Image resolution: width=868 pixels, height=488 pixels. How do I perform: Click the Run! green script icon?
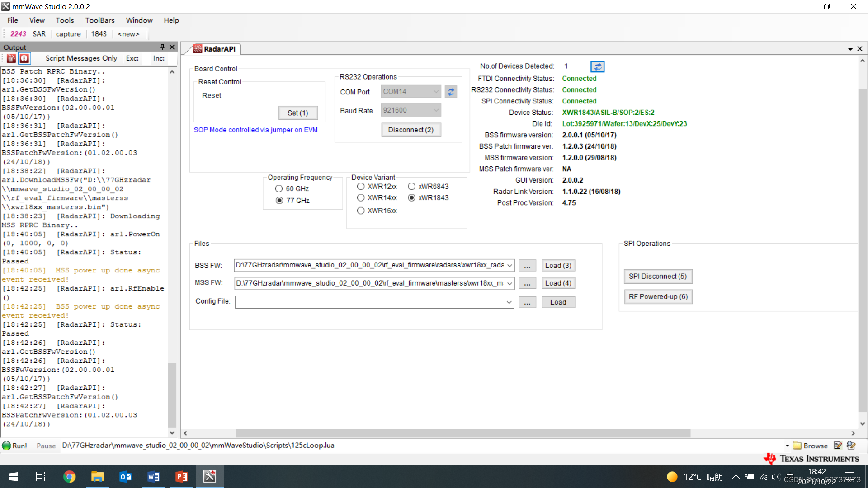tap(7, 446)
